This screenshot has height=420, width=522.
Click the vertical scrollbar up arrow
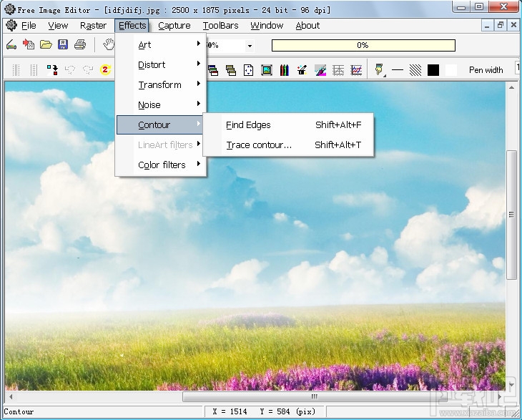(x=511, y=87)
